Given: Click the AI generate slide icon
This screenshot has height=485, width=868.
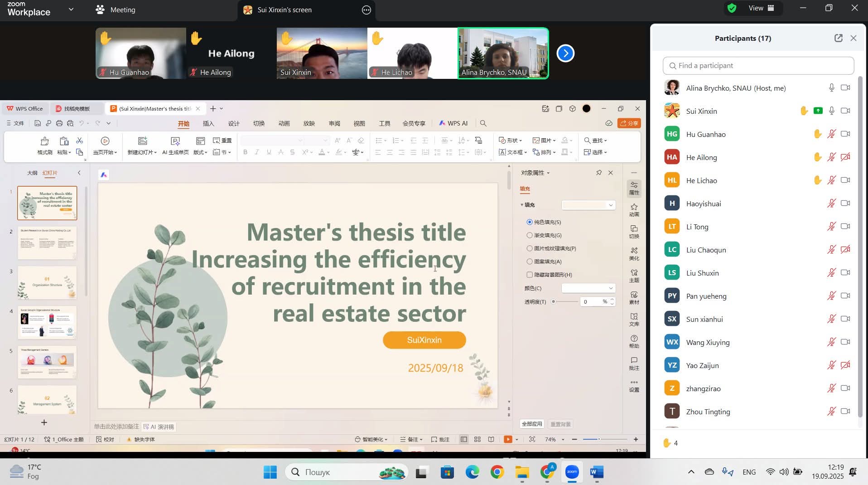Looking at the screenshot, I should coord(175,141).
